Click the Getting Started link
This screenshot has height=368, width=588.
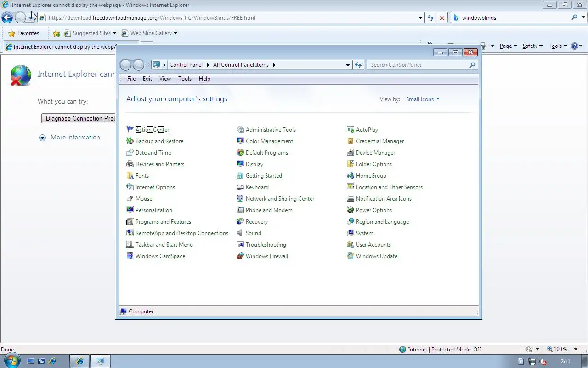[264, 176]
